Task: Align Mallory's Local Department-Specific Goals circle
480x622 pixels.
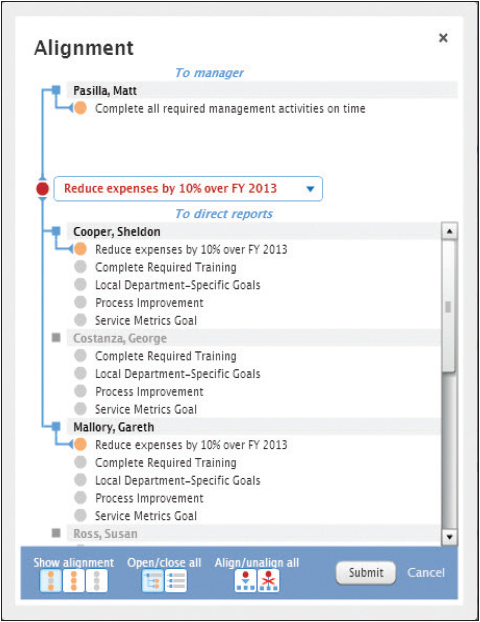Action: click(80, 480)
